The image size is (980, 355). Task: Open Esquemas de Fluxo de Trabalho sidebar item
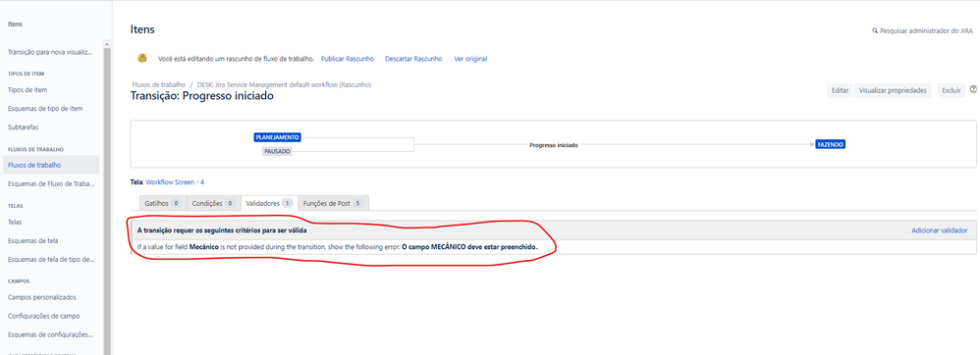(50, 184)
